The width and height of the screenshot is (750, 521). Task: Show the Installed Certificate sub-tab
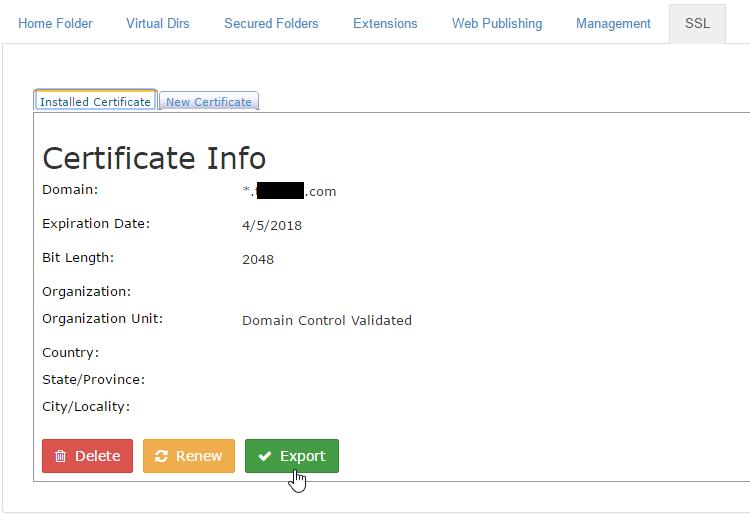[95, 101]
